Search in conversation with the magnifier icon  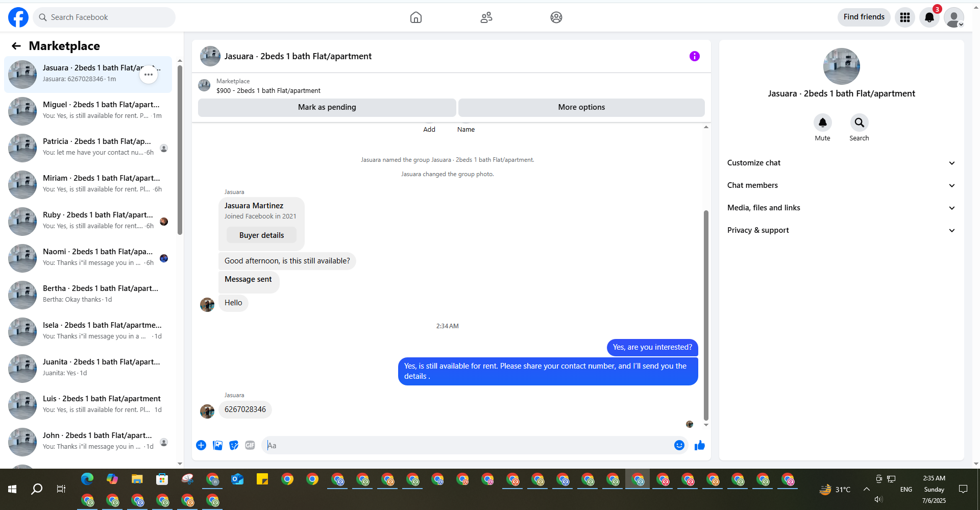point(860,123)
